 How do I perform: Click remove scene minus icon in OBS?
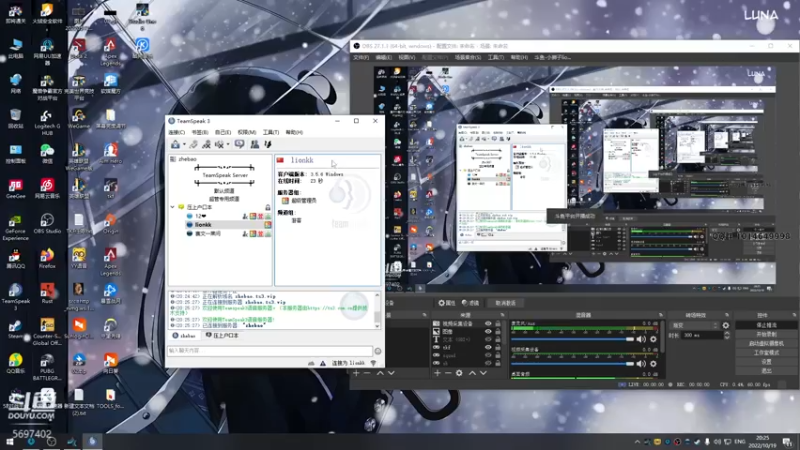(x=367, y=373)
